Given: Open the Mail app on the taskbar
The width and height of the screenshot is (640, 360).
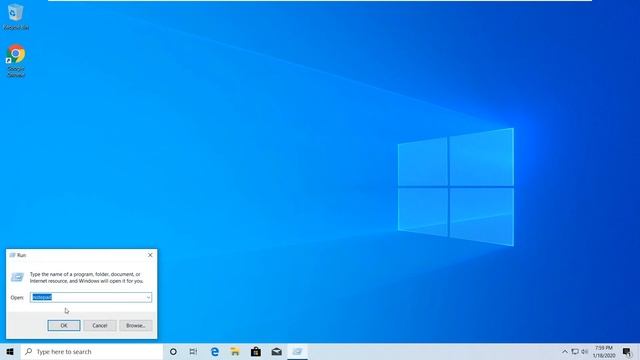Looking at the screenshot, I should pos(277,351).
